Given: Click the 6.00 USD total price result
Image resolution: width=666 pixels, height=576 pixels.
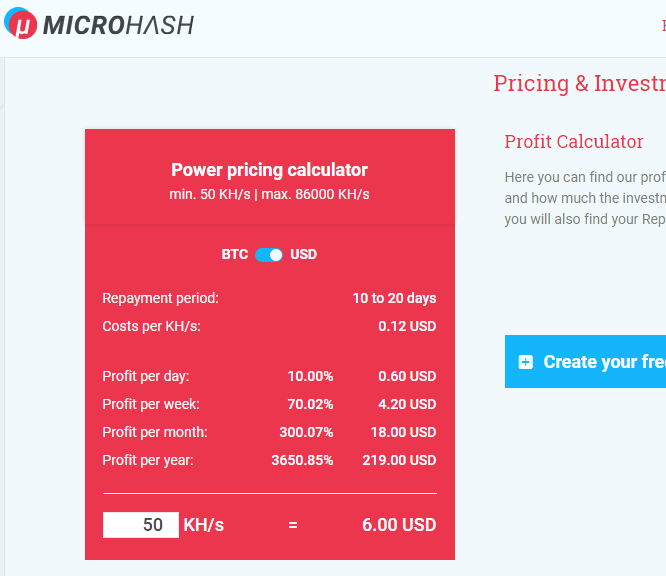Looking at the screenshot, I should tap(399, 525).
